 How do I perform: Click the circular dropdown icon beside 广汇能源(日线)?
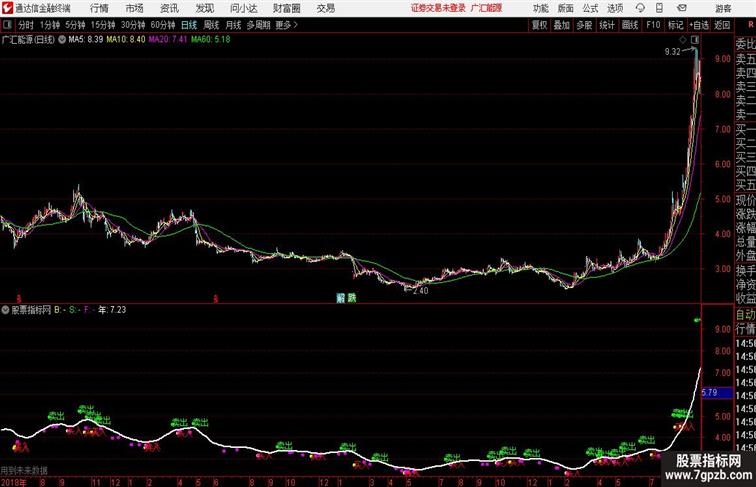point(62,40)
